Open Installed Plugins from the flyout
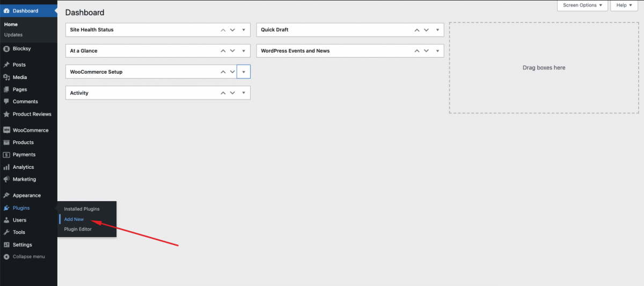The height and width of the screenshot is (286, 644). [x=82, y=209]
